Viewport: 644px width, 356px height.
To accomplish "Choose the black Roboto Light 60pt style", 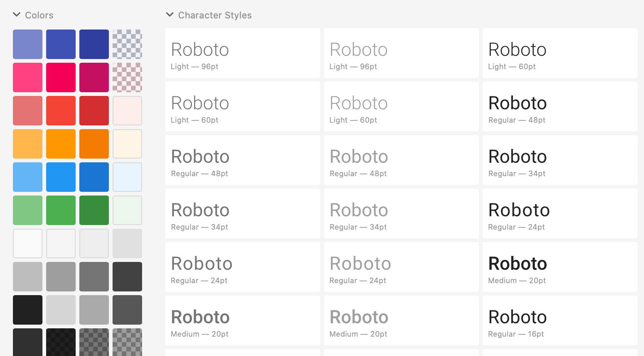I will click(x=560, y=53).
